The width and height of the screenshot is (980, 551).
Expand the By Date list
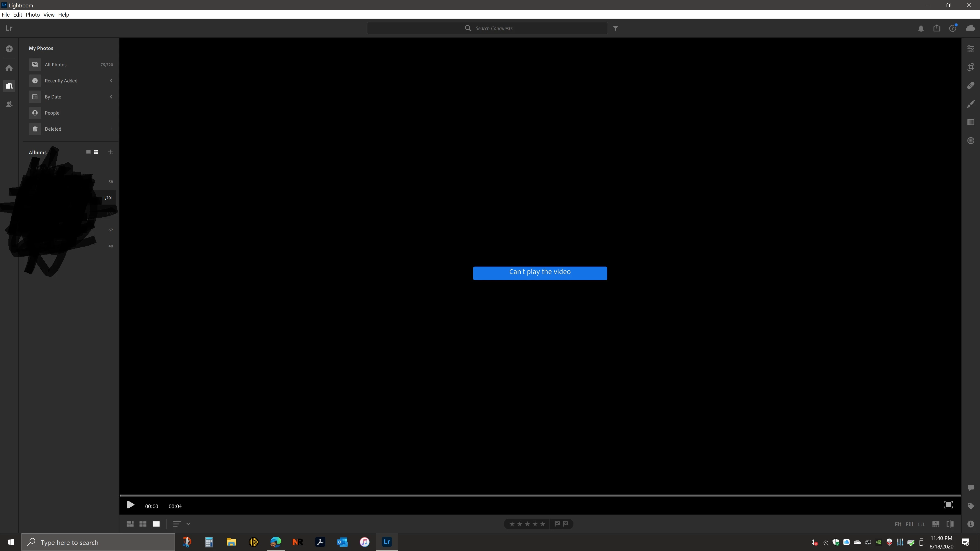[x=111, y=97]
